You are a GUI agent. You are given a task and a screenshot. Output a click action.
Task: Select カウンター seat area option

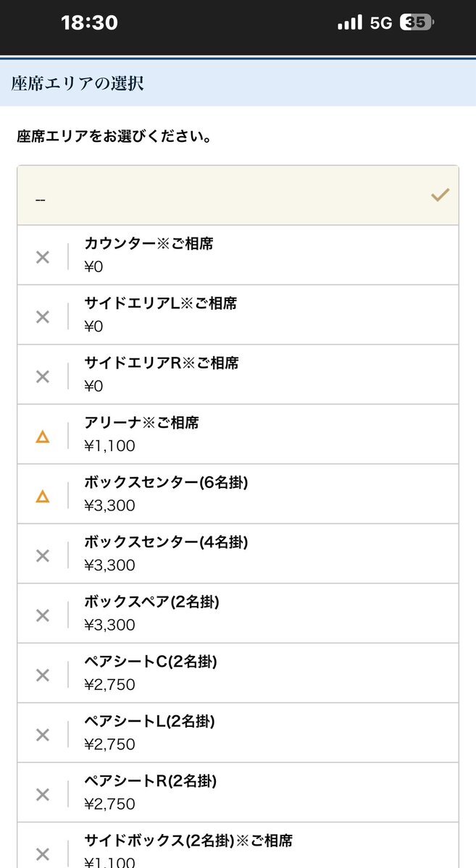(x=261, y=255)
